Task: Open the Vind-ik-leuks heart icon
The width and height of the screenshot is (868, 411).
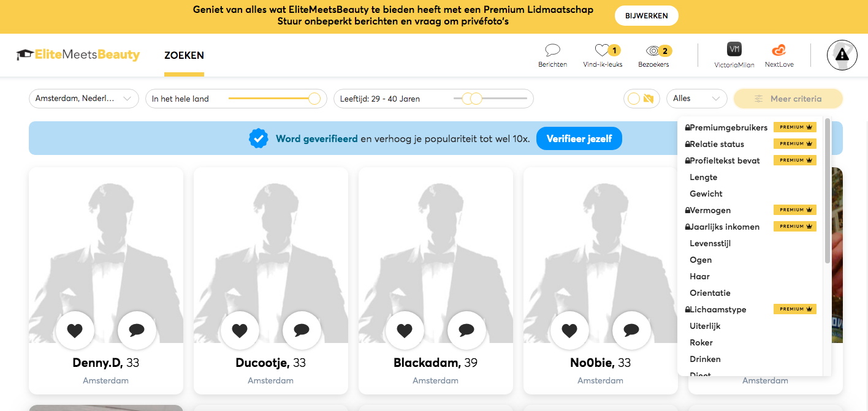Action: click(602, 51)
